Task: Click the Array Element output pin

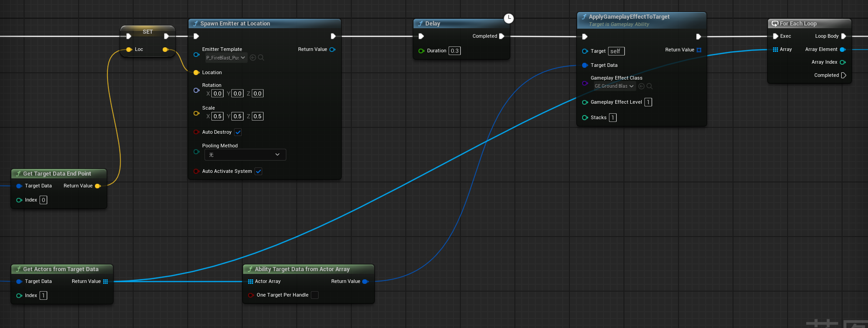Action: 843,49
